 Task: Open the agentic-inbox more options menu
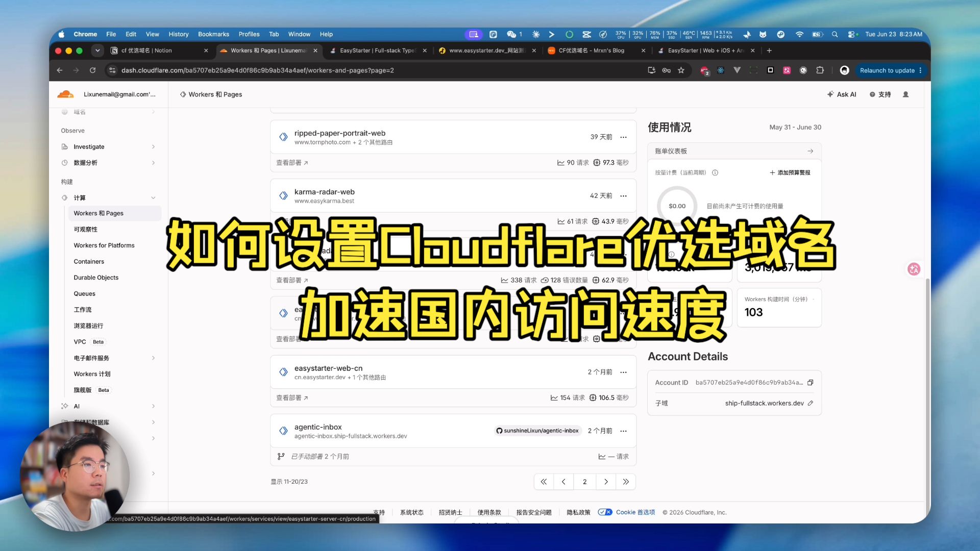[x=623, y=431]
